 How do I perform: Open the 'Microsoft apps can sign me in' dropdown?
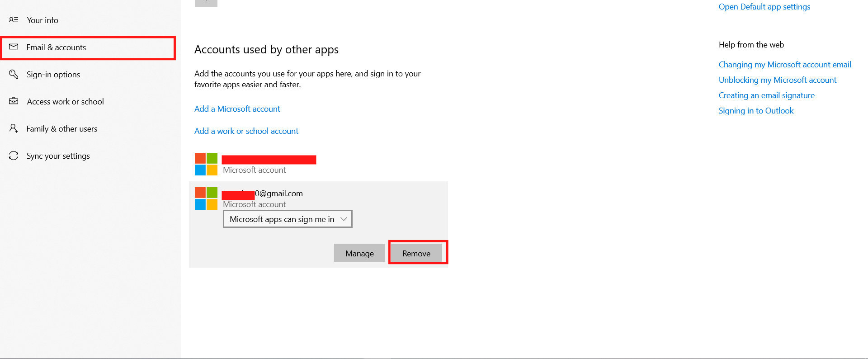288,219
